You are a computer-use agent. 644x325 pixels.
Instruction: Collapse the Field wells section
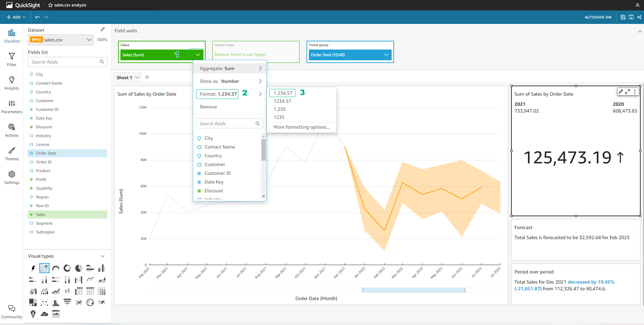[x=639, y=31]
